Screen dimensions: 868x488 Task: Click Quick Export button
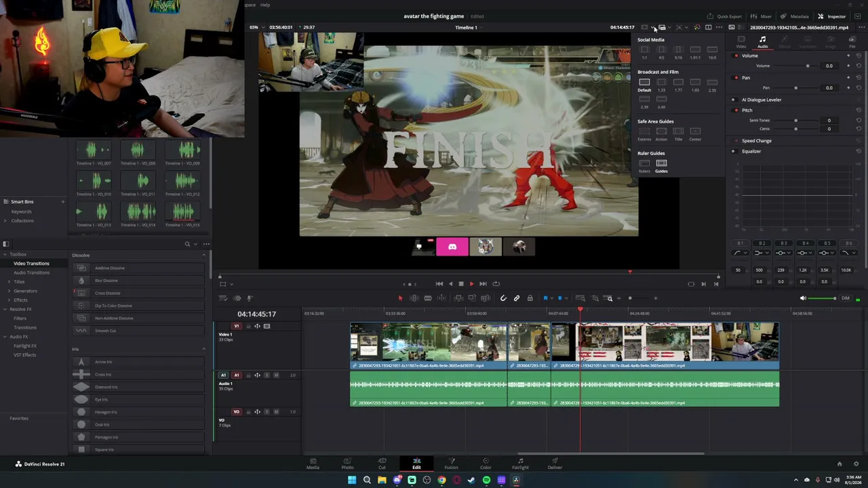coord(724,16)
